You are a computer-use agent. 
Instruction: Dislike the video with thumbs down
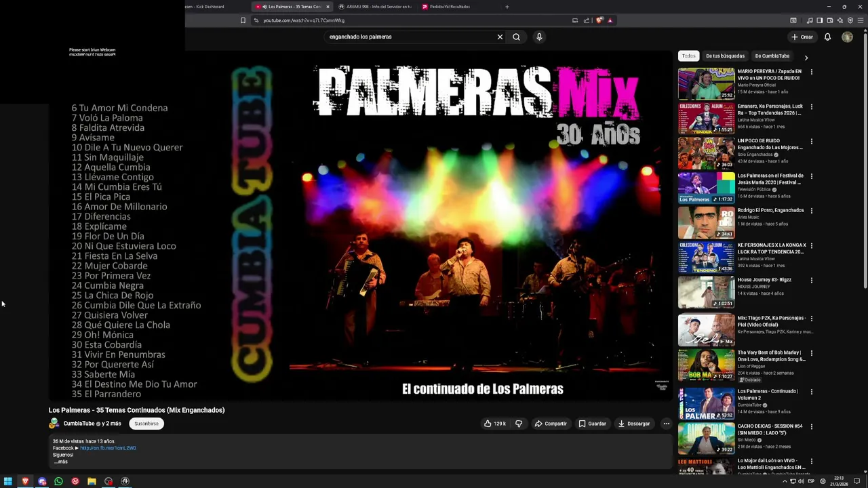(x=519, y=424)
